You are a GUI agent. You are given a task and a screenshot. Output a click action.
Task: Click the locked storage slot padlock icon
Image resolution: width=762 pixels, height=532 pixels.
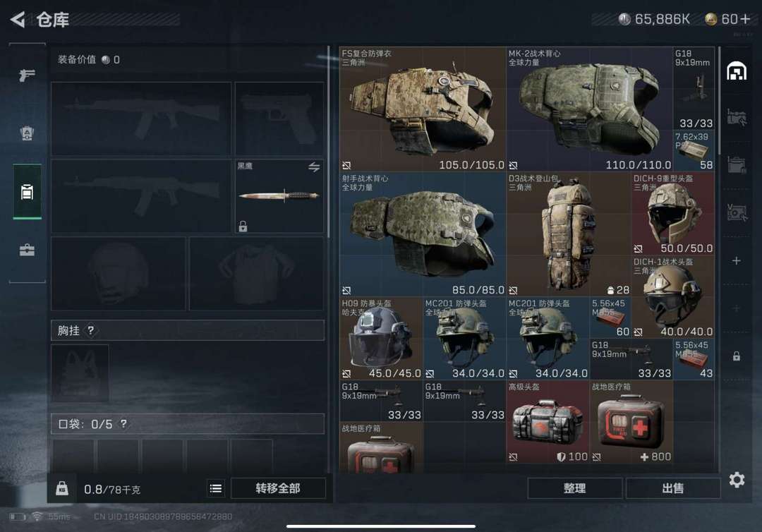point(737,356)
